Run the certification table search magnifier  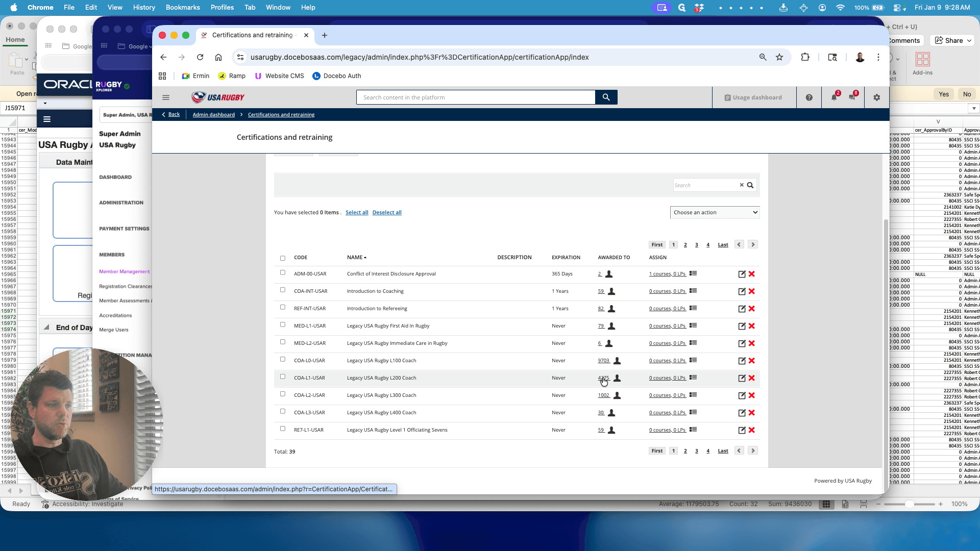(750, 185)
